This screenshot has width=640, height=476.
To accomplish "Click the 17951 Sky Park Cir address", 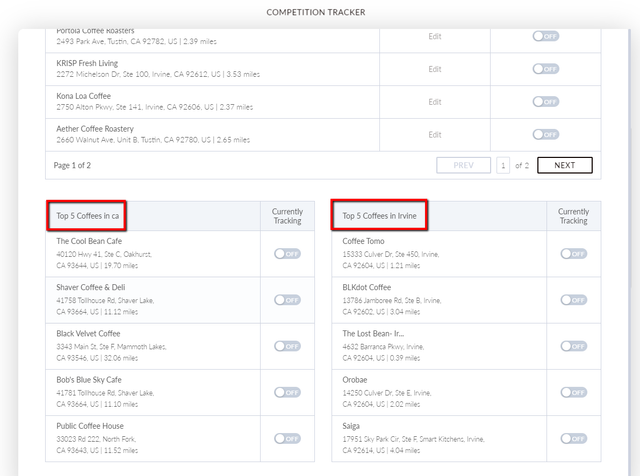I will 413,445.
